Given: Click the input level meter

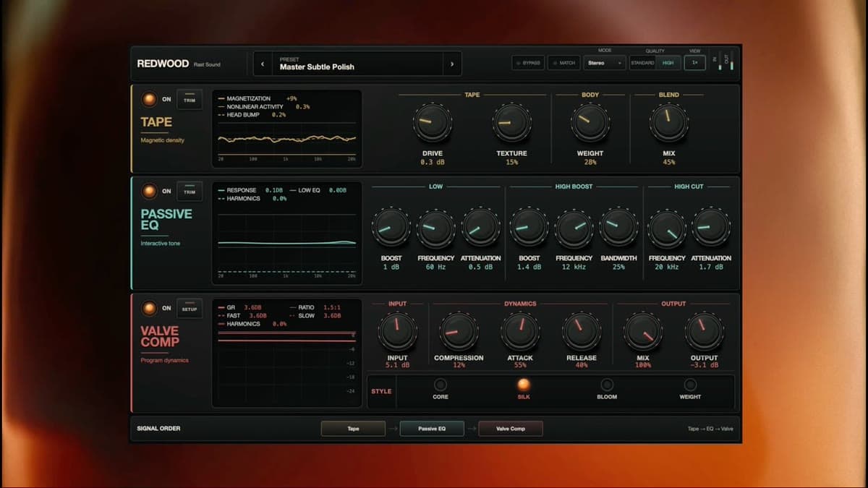Looking at the screenshot, I should click(720, 61).
